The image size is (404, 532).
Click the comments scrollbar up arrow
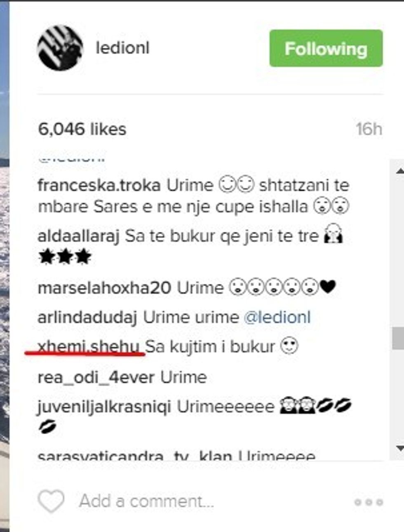point(399,171)
